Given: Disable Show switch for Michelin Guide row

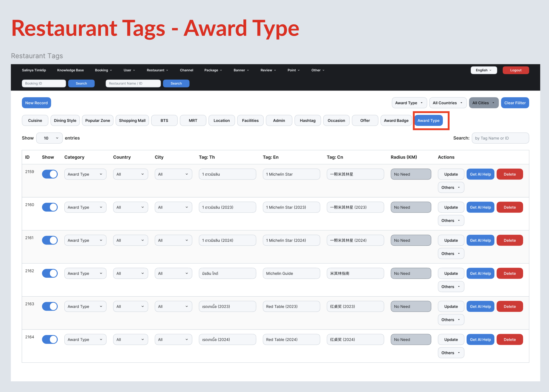Looking at the screenshot, I should [x=50, y=273].
